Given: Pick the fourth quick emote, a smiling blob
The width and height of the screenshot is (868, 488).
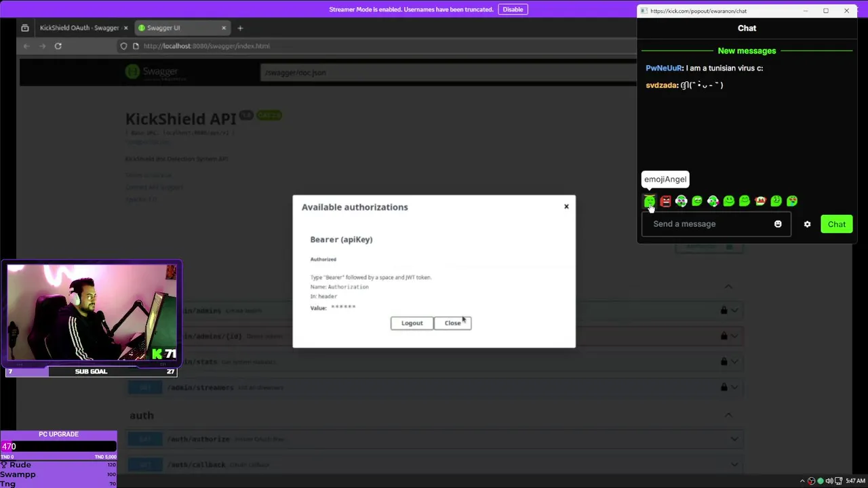Looking at the screenshot, I should pos(697,201).
